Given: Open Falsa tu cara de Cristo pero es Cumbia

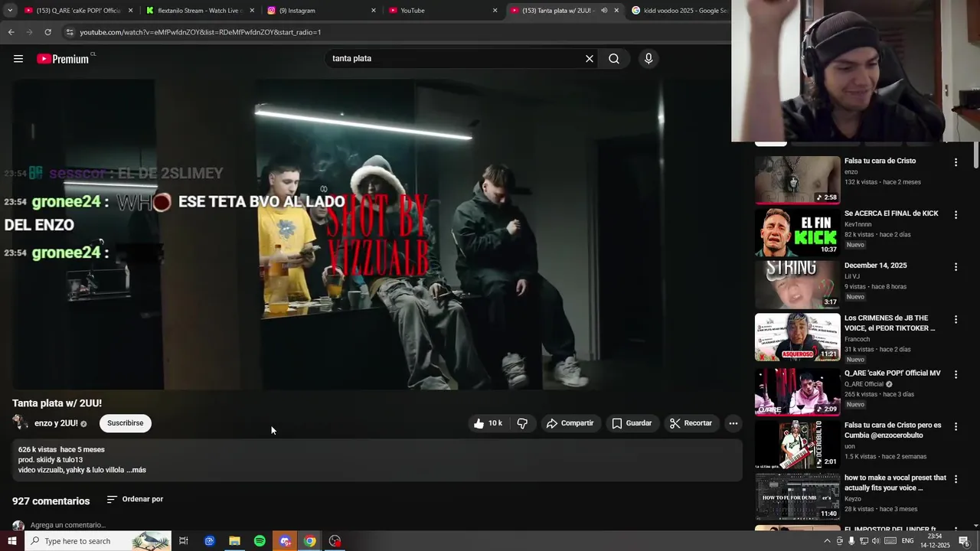Looking at the screenshot, I should (893, 430).
